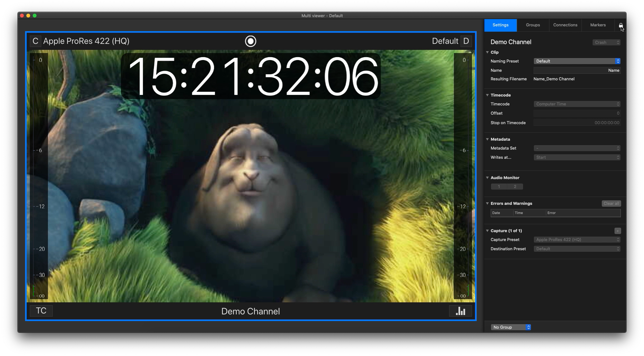Click the Demo Channel label under the video
Viewport: 644px width, 356px height.
coord(250,312)
